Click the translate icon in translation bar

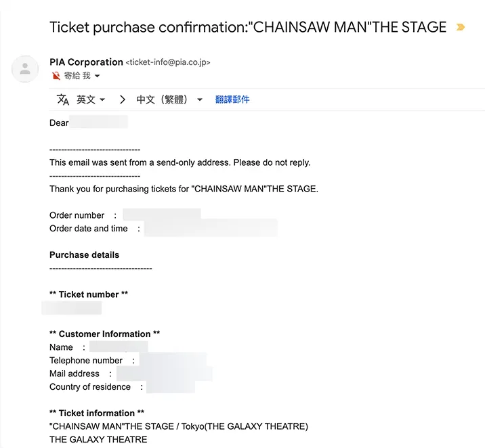[63, 99]
